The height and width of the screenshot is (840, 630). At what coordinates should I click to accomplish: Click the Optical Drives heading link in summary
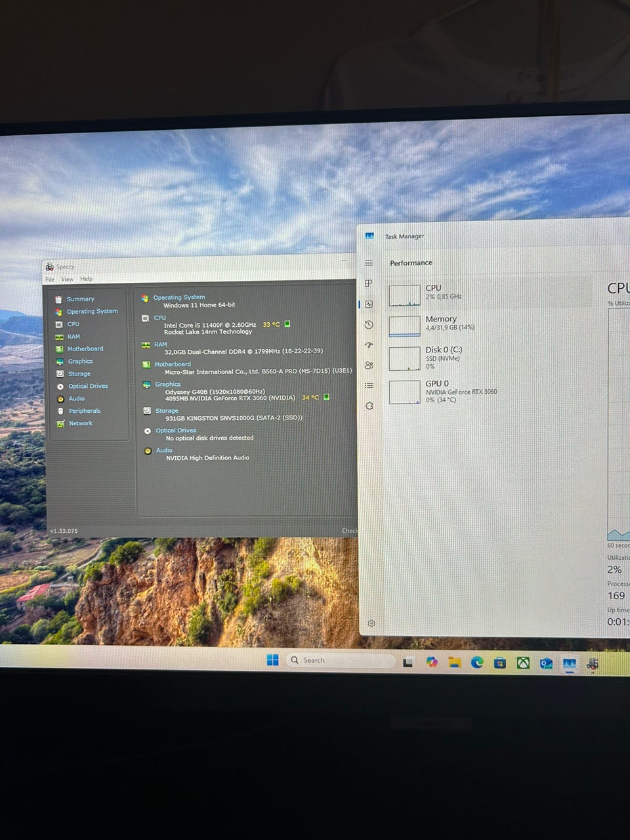click(x=176, y=430)
